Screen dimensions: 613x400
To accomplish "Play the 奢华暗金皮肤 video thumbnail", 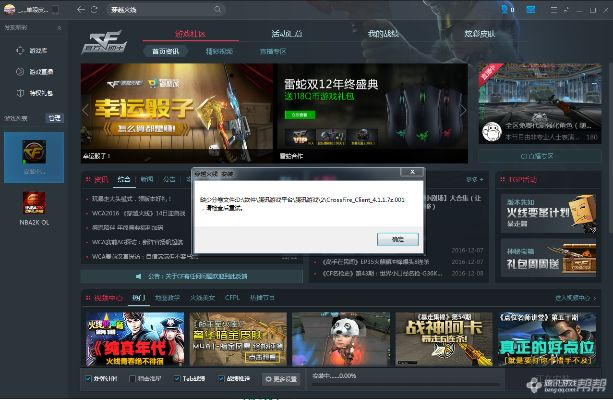I will point(238,339).
